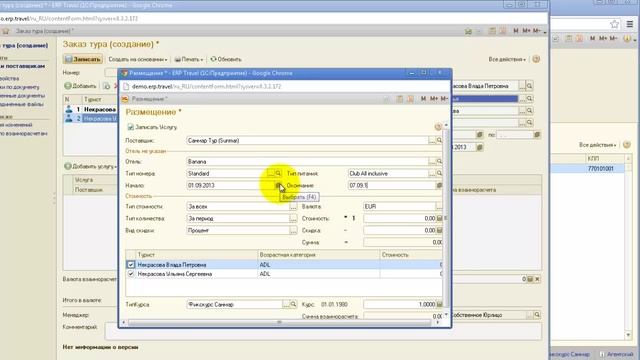Open select button of Поставщик field
Image resolution: width=640 pixels, height=360 pixels.
(432, 140)
